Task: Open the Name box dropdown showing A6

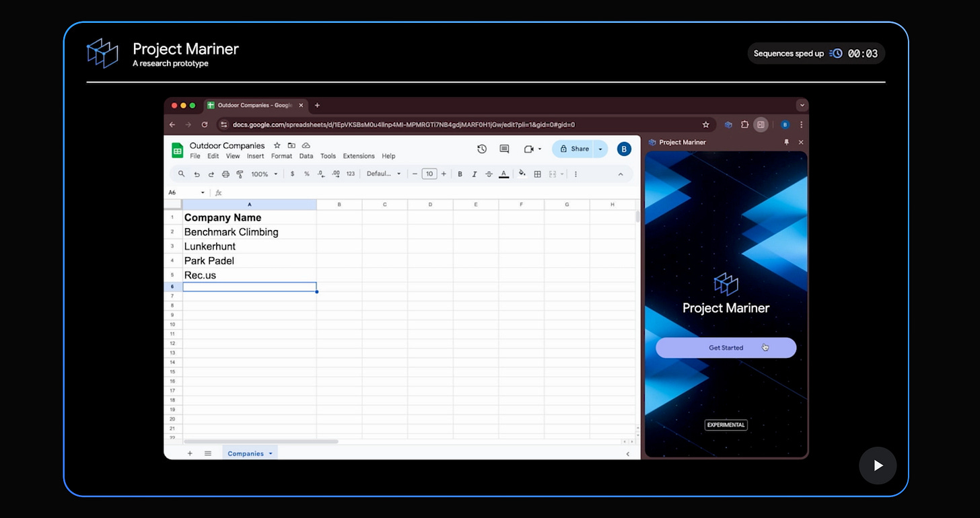Action: click(x=203, y=192)
